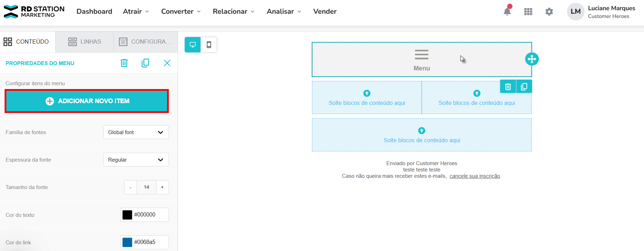Click ADICIONAR NOVO ITEM button
644x251 pixels.
click(x=87, y=101)
